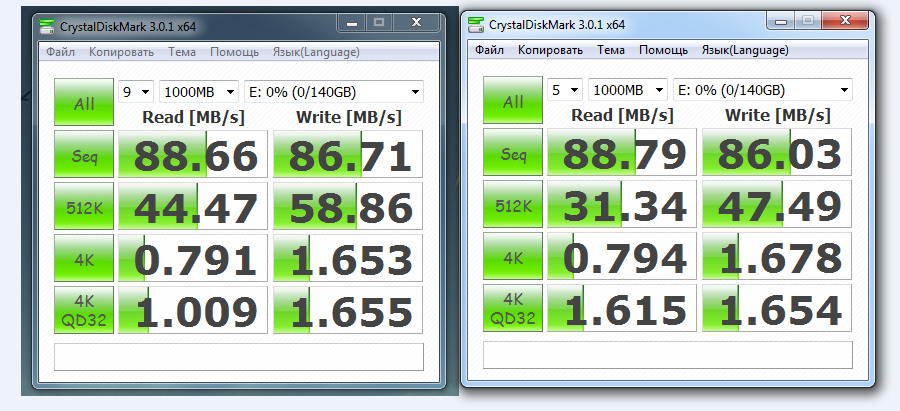This screenshot has width=900, height=411.
Task: Expand the drive E: selector in right window
Action: tap(762, 90)
